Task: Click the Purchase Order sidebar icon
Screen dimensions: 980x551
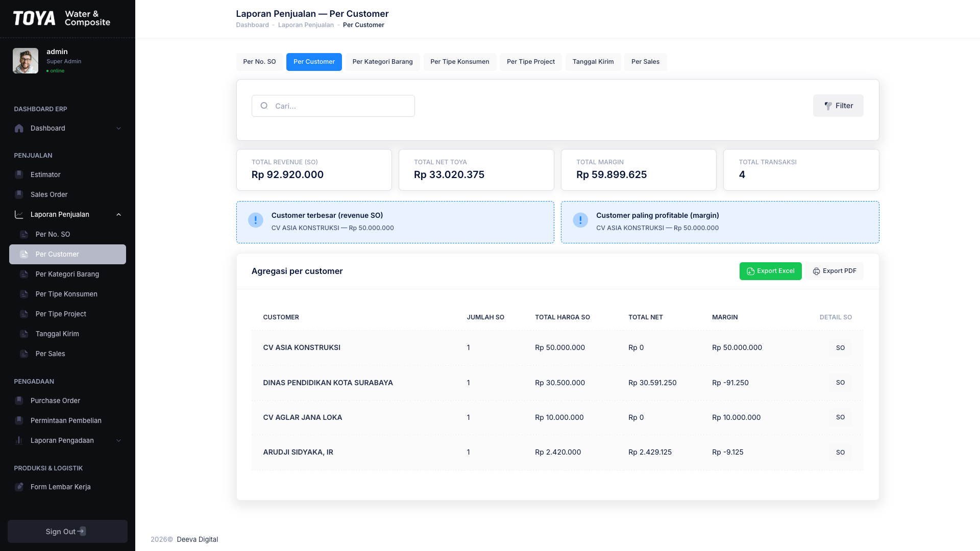Action: point(19,400)
